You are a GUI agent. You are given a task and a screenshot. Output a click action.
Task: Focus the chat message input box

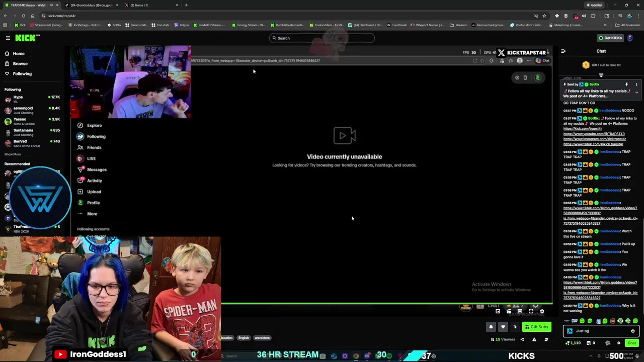point(601,331)
